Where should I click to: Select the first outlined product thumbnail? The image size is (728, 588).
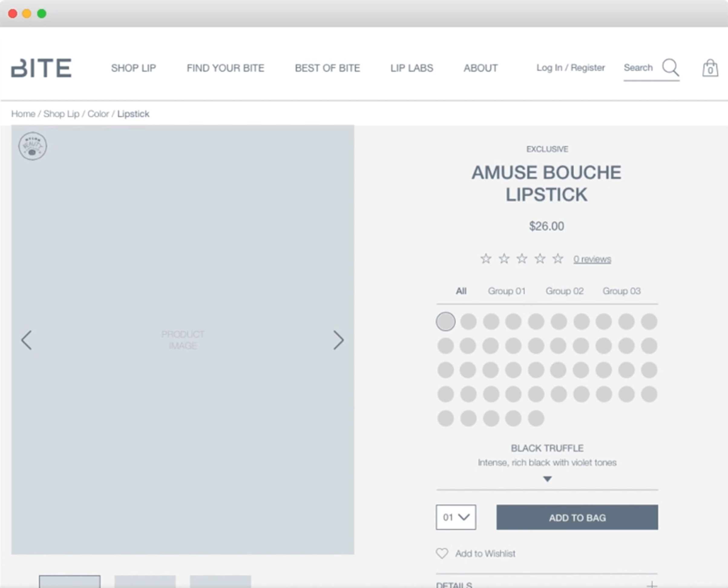pyautogui.click(x=70, y=582)
